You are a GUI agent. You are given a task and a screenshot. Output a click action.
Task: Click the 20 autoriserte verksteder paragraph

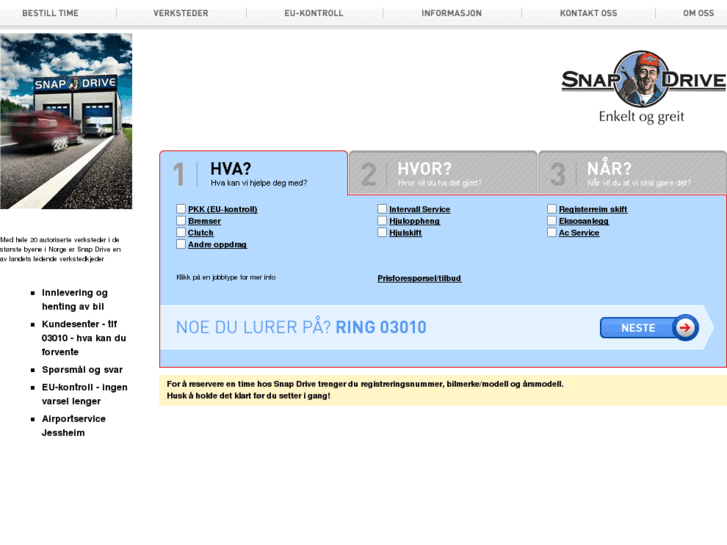[x=61, y=250]
